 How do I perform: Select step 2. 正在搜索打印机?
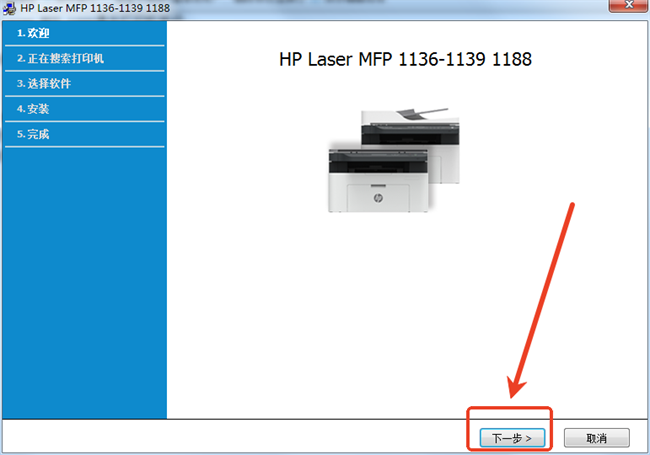(85, 58)
